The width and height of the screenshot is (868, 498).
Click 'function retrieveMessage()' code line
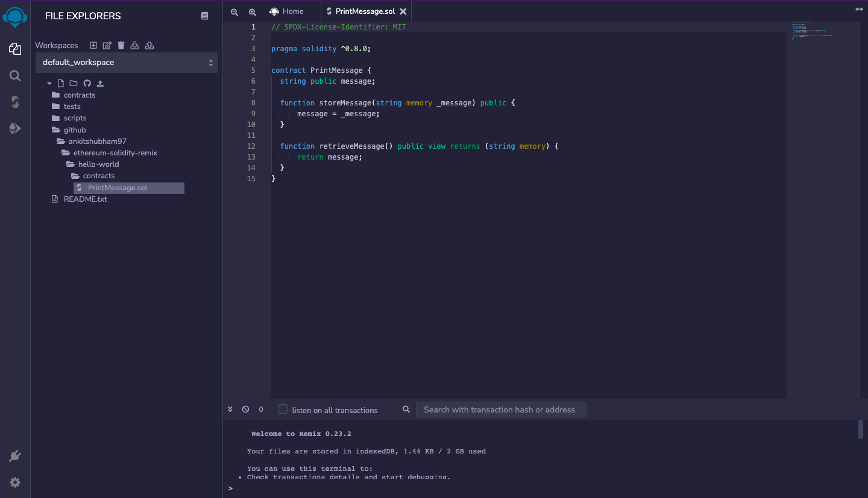click(x=420, y=146)
